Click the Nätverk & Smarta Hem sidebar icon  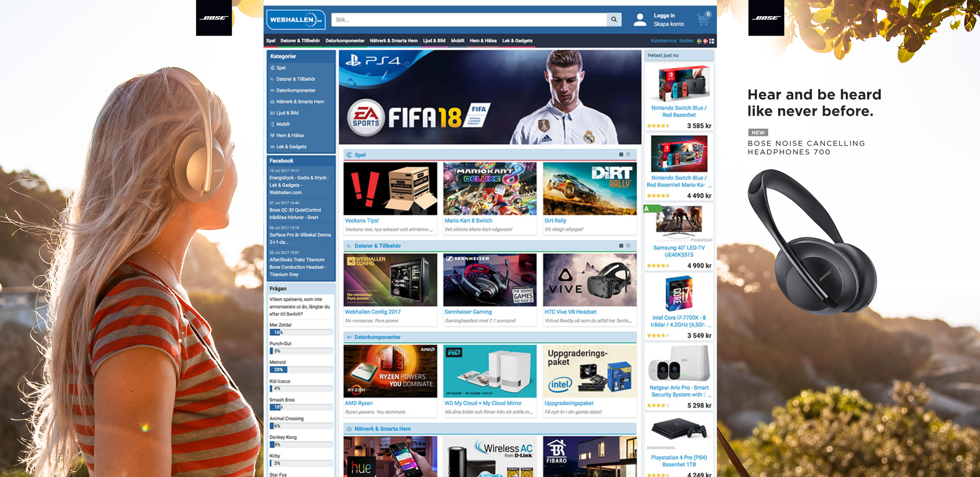[272, 102]
